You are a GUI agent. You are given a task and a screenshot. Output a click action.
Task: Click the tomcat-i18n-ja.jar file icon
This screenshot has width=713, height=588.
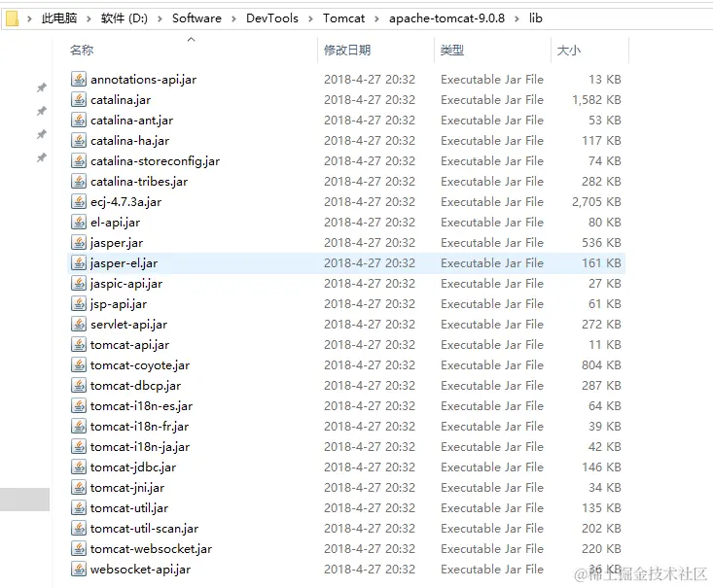point(79,447)
